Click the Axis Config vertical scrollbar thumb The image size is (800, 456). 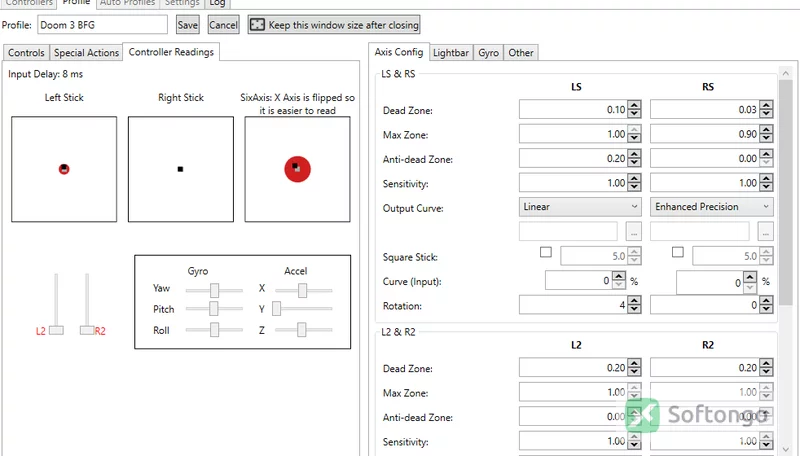(786, 192)
